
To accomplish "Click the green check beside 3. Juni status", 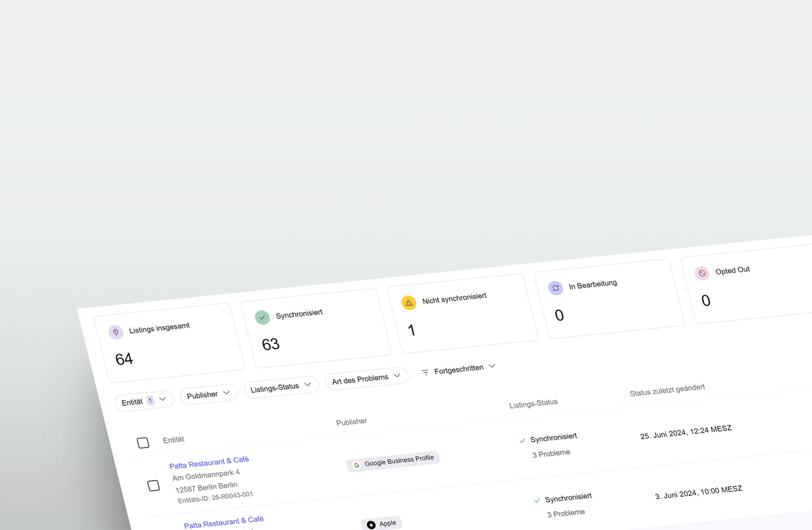I will point(537,500).
